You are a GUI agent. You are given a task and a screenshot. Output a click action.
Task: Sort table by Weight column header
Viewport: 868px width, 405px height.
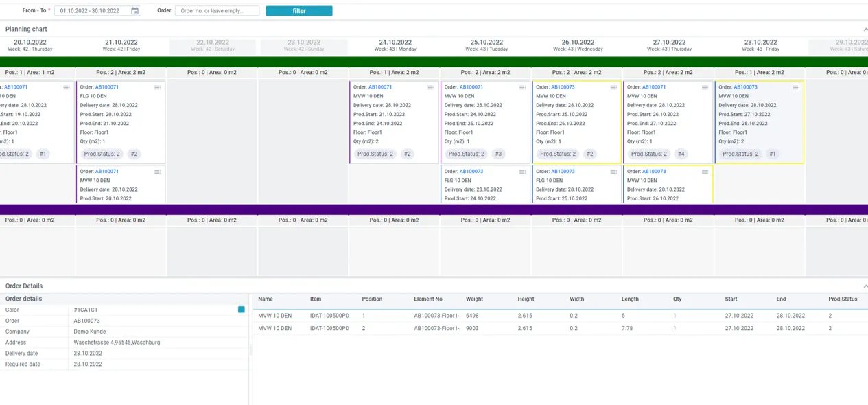click(x=474, y=299)
